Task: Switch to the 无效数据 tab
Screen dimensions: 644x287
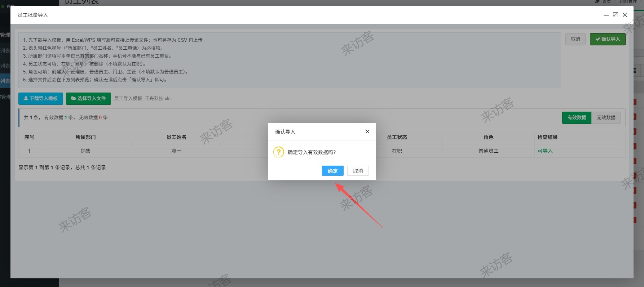Action: tap(606, 117)
